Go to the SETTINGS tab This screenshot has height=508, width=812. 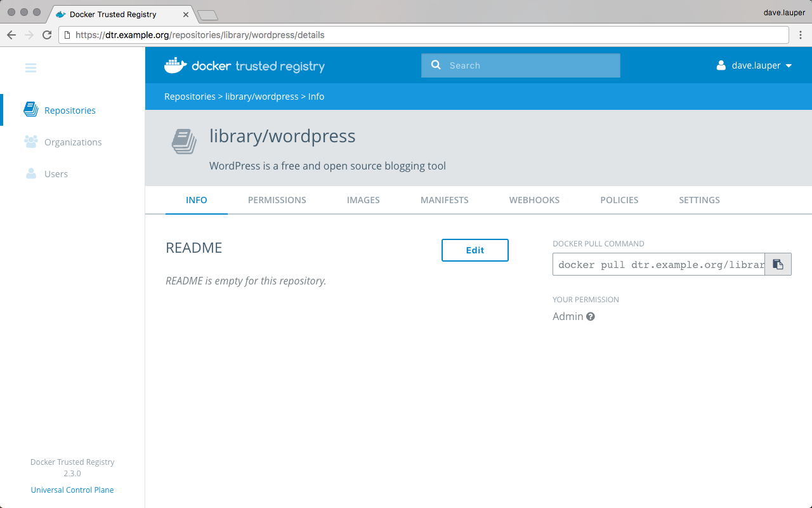pos(699,200)
